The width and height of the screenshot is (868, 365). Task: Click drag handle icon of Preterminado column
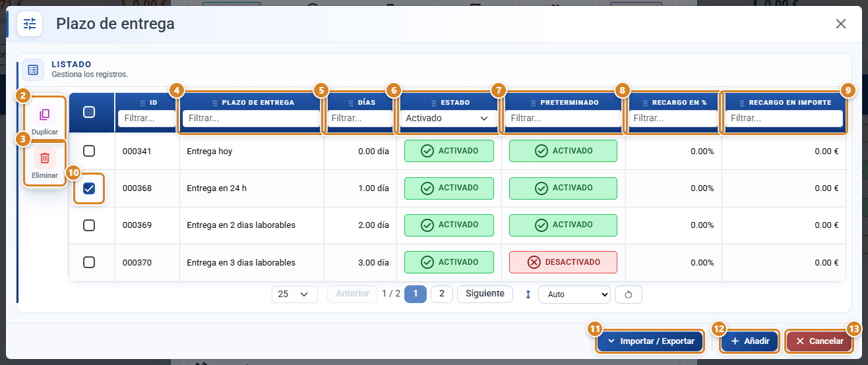533,103
